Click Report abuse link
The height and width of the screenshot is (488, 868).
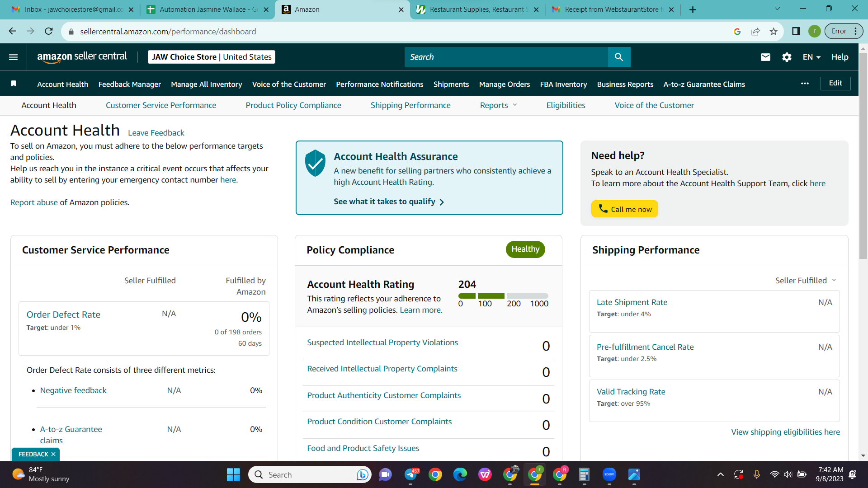tap(34, 202)
